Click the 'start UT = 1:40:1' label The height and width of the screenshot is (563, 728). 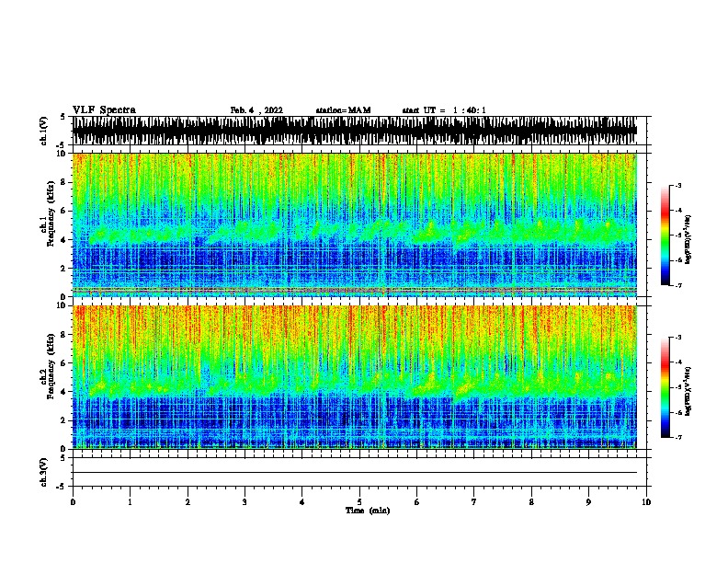click(444, 110)
